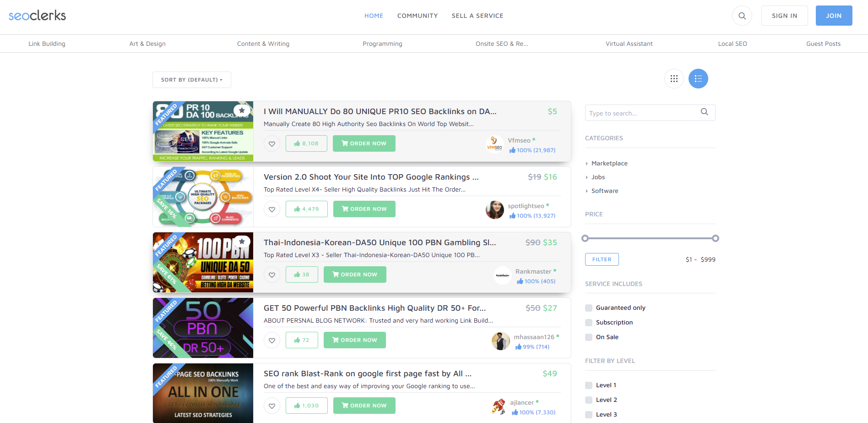Tick the Level 2 filter checkbox
This screenshot has height=423, width=868.
click(x=589, y=400)
